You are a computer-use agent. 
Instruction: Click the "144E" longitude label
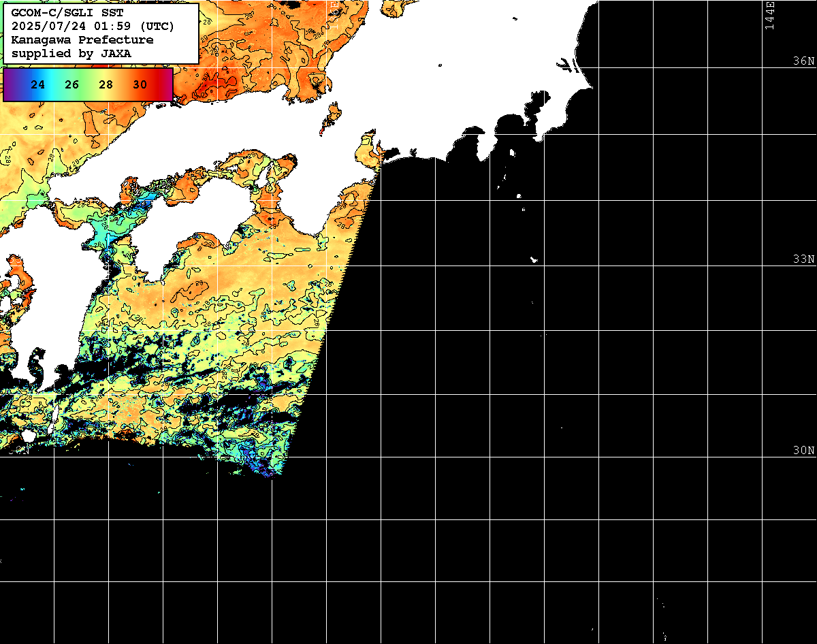769,15
